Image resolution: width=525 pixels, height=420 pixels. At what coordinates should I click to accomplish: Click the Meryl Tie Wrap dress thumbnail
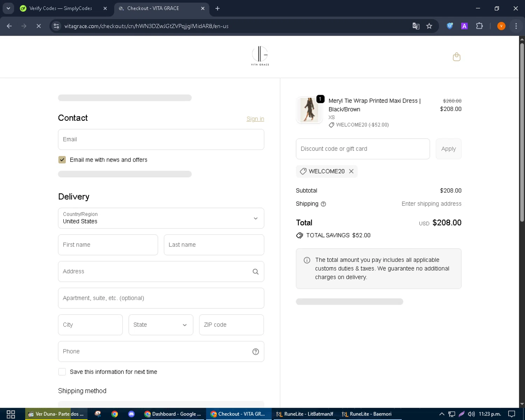click(x=309, y=110)
